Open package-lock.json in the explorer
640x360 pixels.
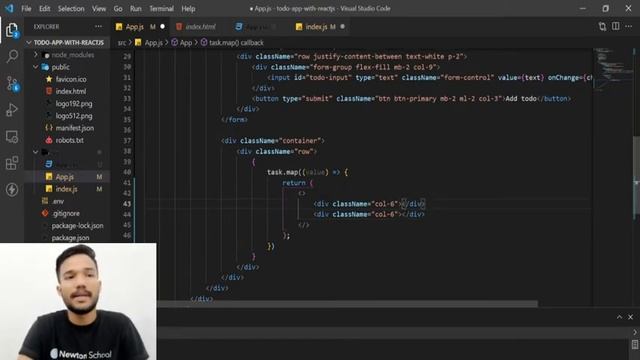pyautogui.click(x=77, y=226)
